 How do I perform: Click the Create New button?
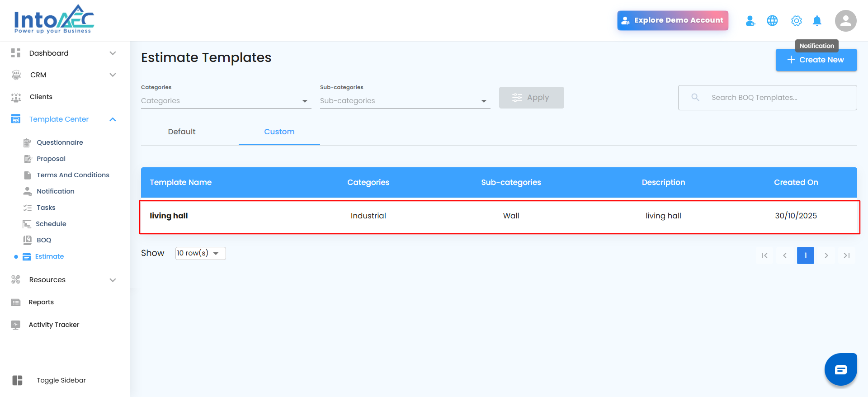[816, 60]
